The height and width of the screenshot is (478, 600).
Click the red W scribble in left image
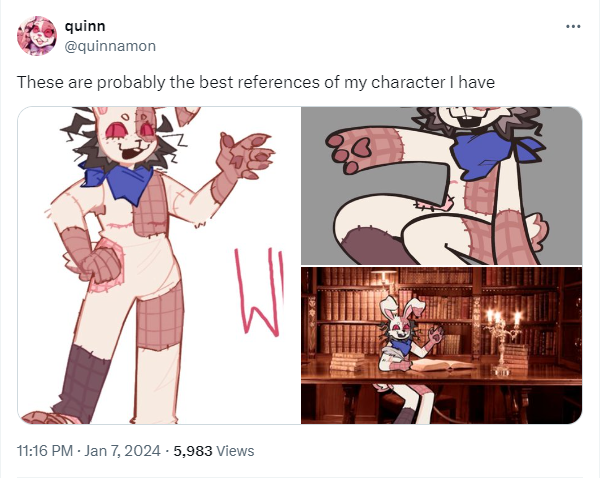pyautogui.click(x=259, y=292)
